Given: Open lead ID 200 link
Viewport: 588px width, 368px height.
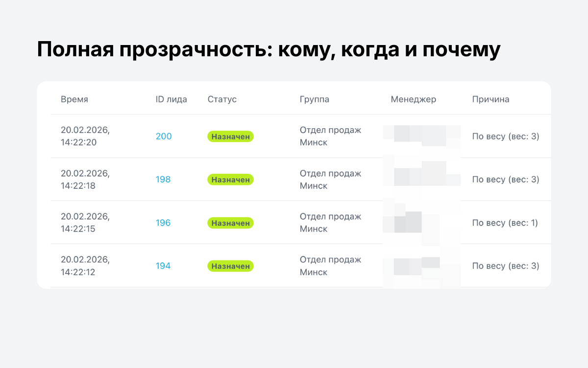Looking at the screenshot, I should coord(164,137).
